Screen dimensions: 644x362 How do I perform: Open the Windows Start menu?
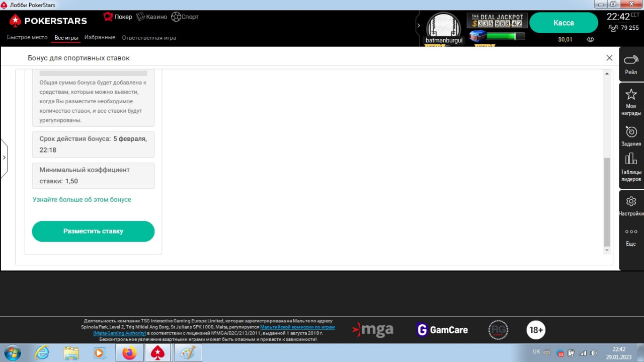[x=12, y=353]
